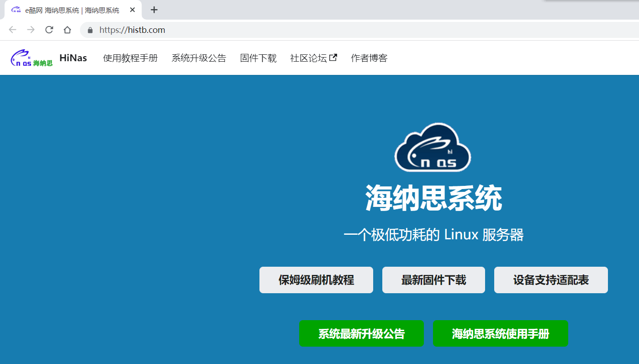
Task: Open the 社区论坛 external link
Action: pyautogui.click(x=313, y=58)
